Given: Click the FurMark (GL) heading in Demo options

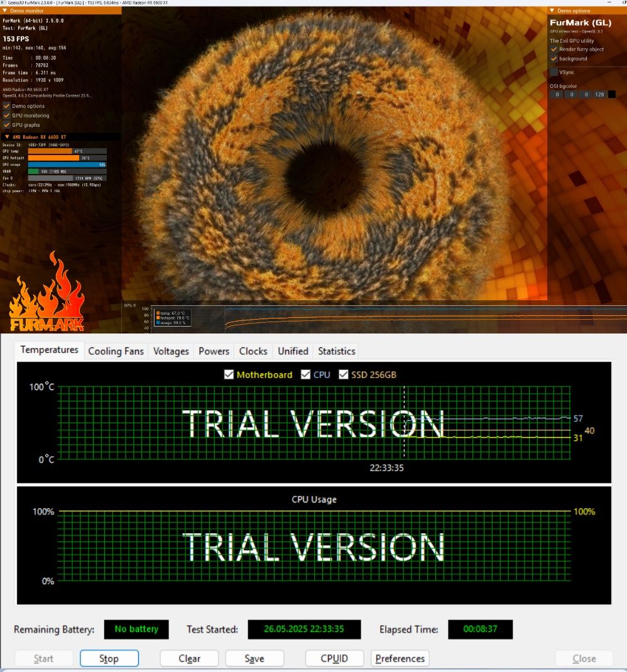Looking at the screenshot, I should pyautogui.click(x=581, y=23).
